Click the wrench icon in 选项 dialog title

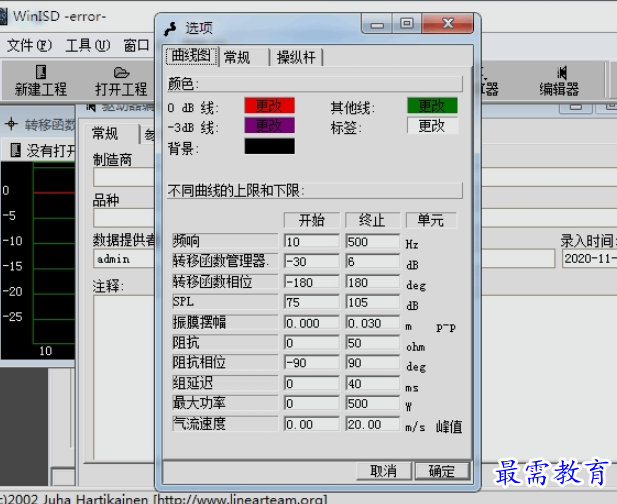click(170, 29)
